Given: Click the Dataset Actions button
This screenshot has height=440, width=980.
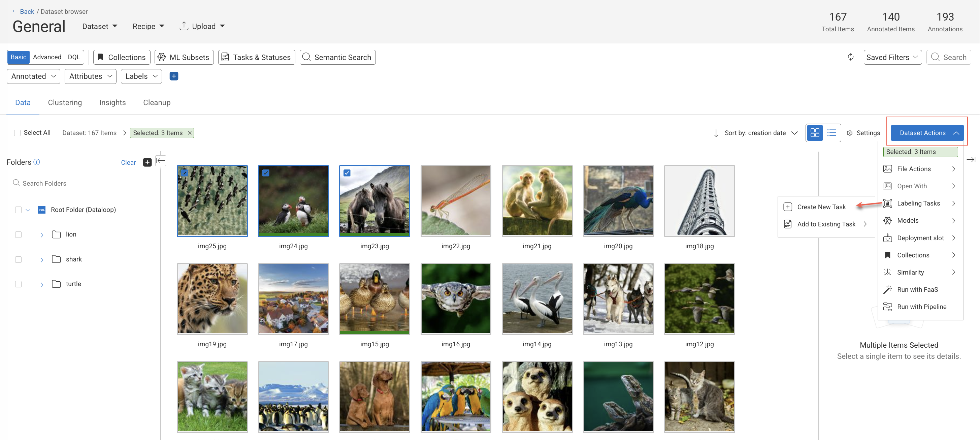Looking at the screenshot, I should pos(927,133).
